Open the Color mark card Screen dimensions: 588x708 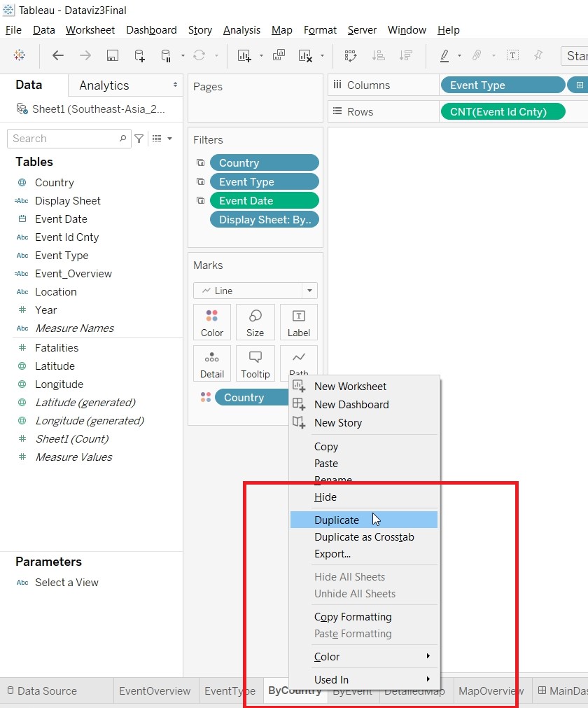212,322
